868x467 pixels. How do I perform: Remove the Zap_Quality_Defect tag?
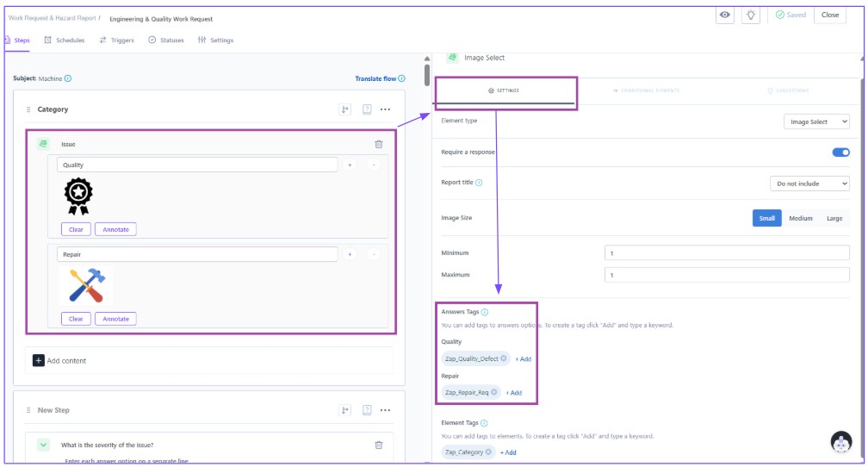click(504, 358)
